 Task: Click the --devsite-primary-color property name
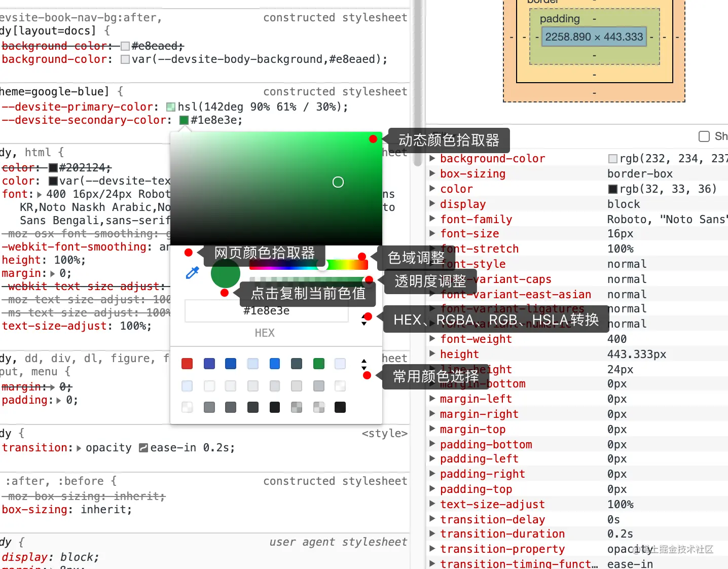[x=78, y=107]
